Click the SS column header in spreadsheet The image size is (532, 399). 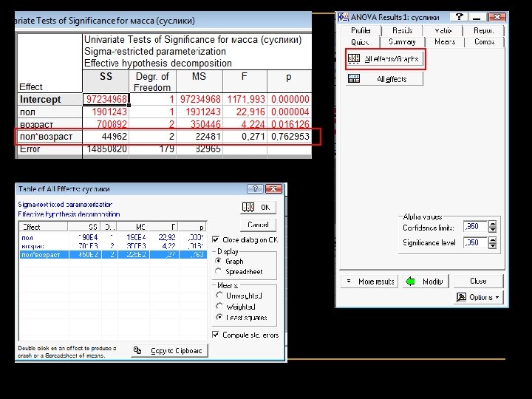coord(106,81)
